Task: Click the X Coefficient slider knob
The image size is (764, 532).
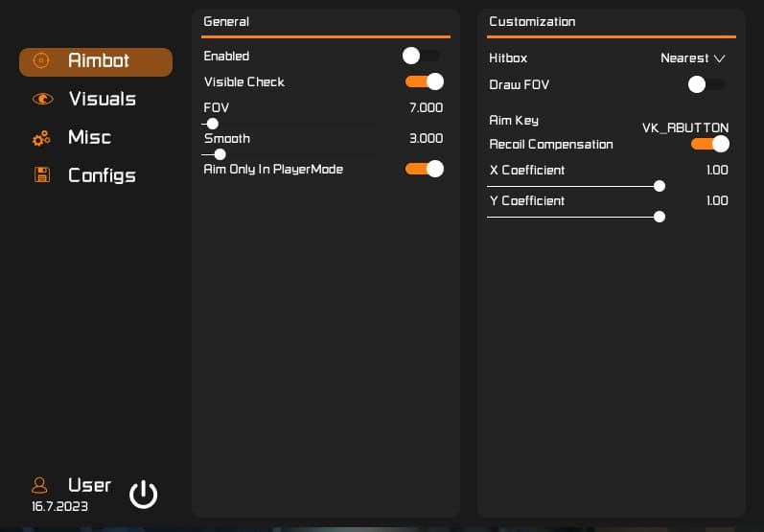Action: tap(660, 186)
